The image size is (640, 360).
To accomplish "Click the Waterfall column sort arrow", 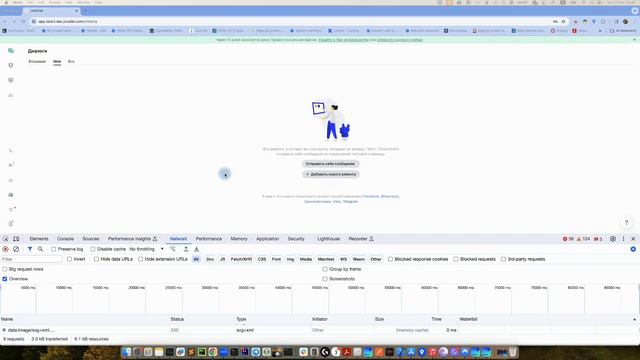I will coord(634,319).
